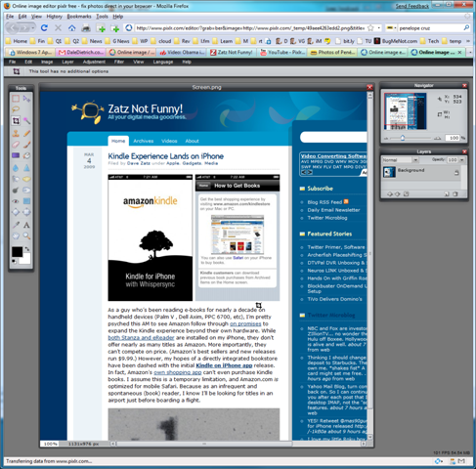The image size is (476, 469).
Task: Select the Marquee selection tool
Action: click(x=16, y=99)
